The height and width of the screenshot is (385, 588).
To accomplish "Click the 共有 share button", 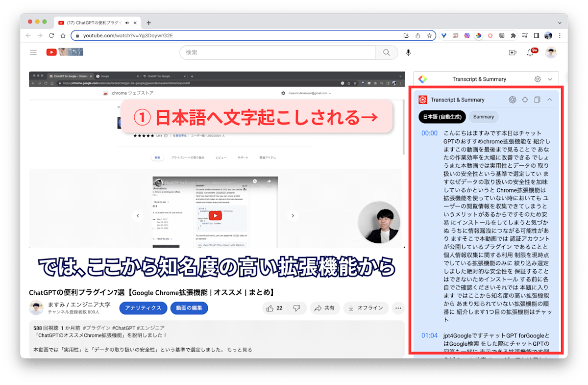I will 325,308.
